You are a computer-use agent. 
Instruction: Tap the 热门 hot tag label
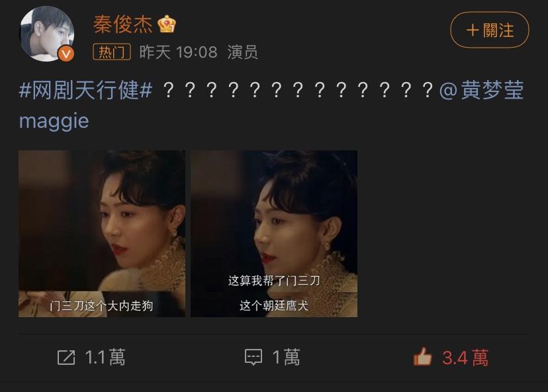pos(112,52)
